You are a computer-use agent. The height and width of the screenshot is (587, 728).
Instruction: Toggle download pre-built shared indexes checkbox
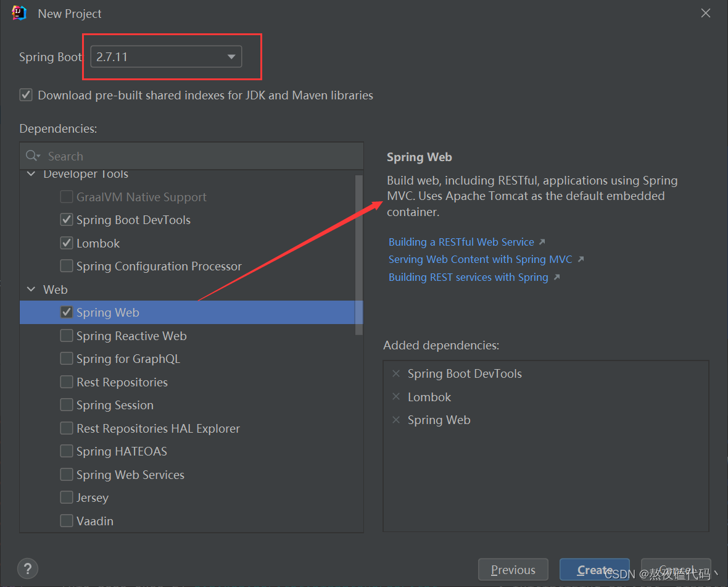26,94
